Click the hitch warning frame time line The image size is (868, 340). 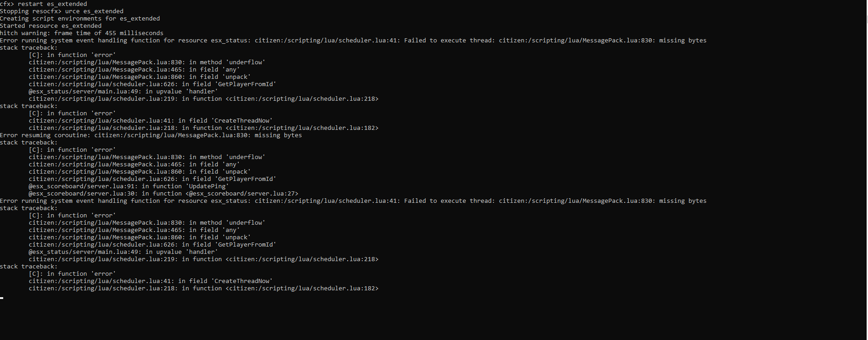click(82, 33)
